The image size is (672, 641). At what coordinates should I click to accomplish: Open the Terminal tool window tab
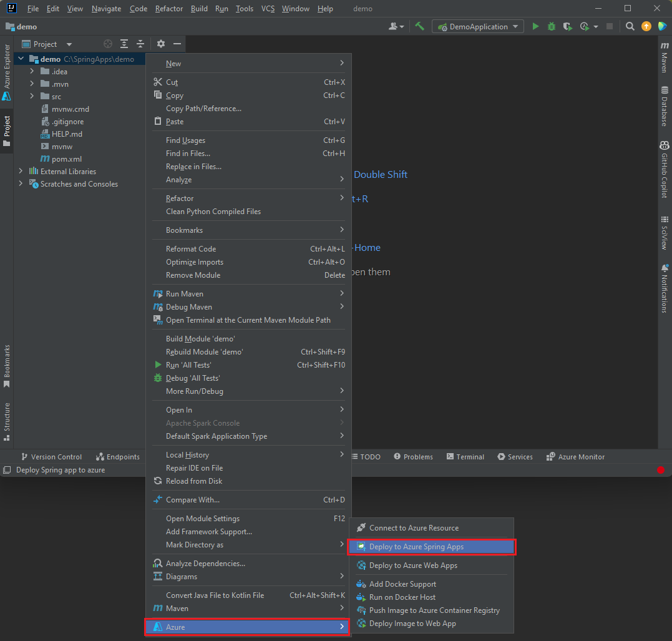(x=465, y=457)
